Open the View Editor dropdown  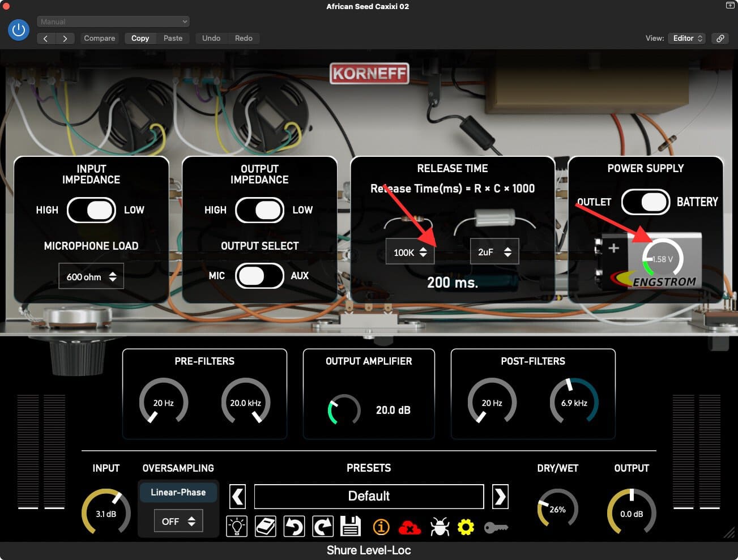pyautogui.click(x=687, y=38)
